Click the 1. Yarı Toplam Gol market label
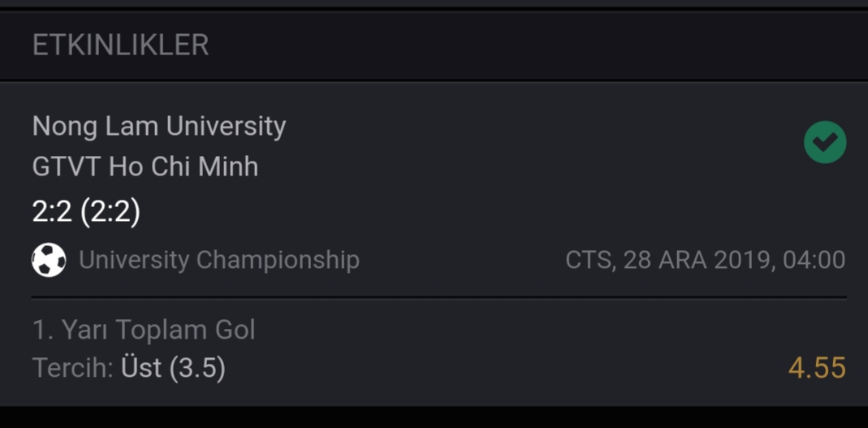Viewport: 868px width, 428px height. (x=144, y=330)
